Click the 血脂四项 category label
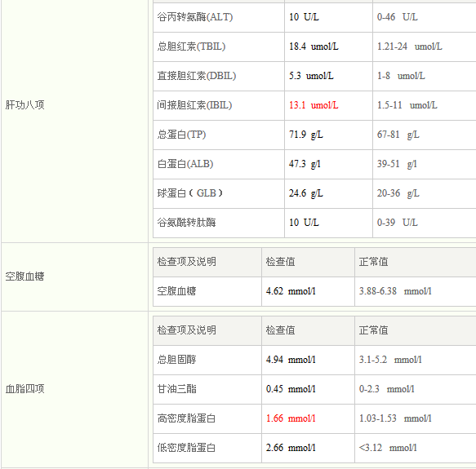476x469 pixels. pyautogui.click(x=24, y=388)
